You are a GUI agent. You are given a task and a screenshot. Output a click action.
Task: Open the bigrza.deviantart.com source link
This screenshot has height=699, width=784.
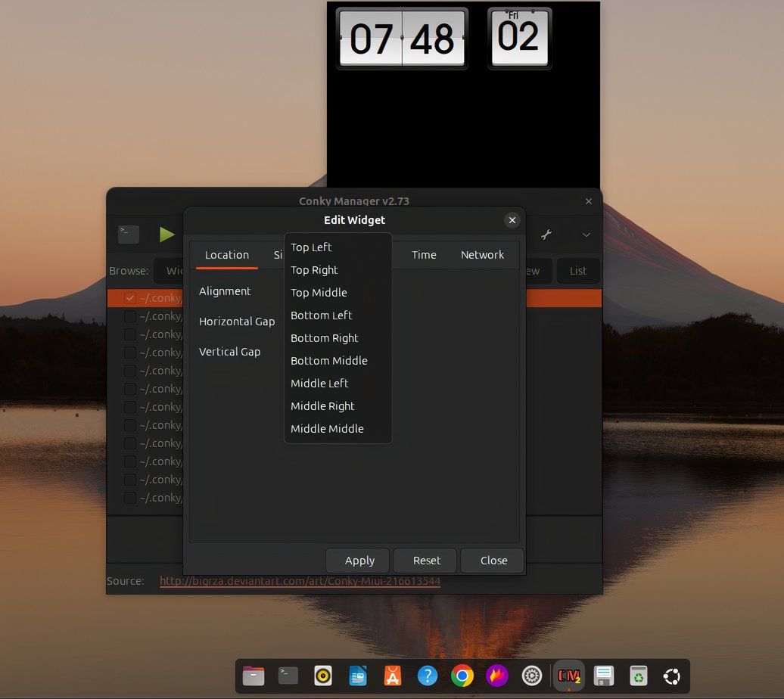point(301,580)
